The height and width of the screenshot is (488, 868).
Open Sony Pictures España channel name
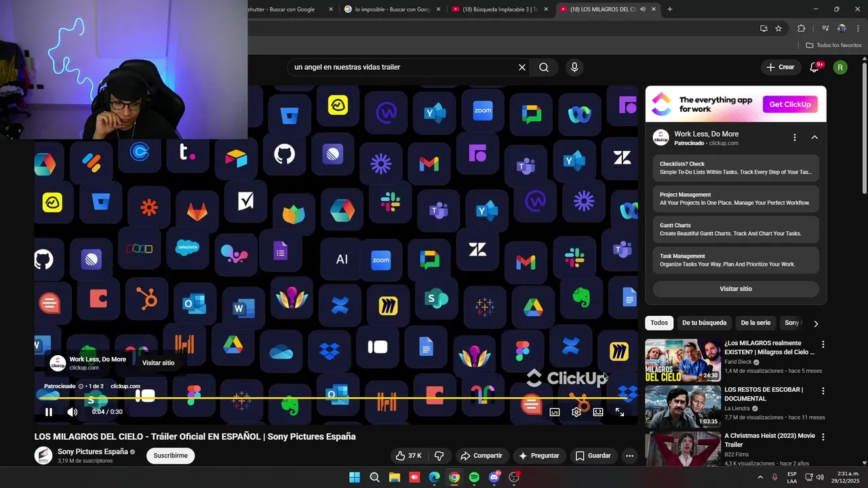pyautogui.click(x=92, y=451)
